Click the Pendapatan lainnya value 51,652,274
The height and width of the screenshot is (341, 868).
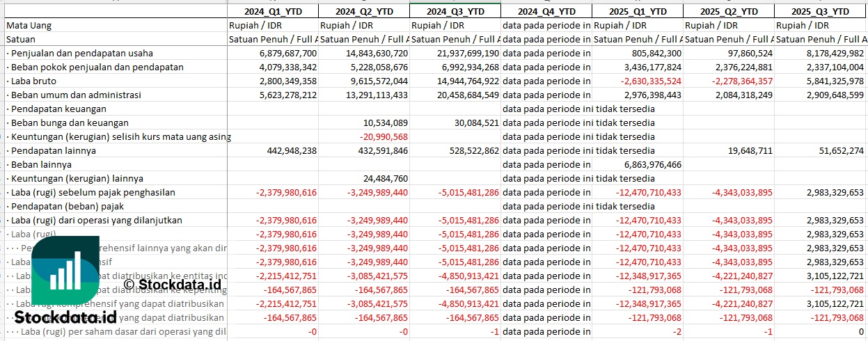click(x=839, y=150)
